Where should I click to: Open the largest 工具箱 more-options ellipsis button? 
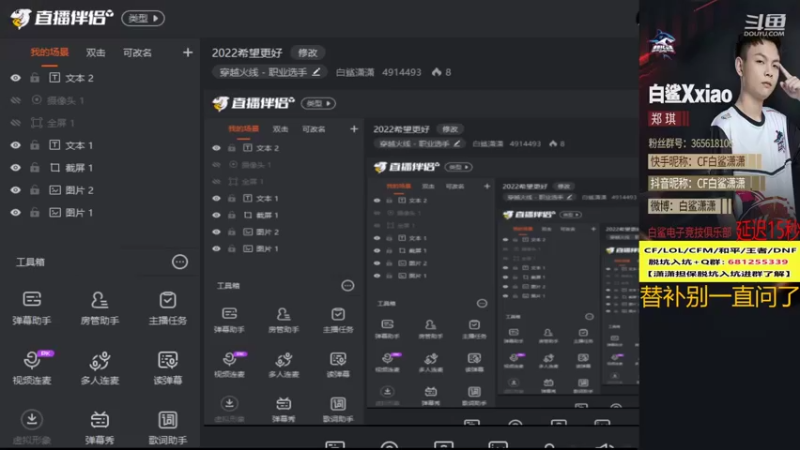tap(180, 262)
